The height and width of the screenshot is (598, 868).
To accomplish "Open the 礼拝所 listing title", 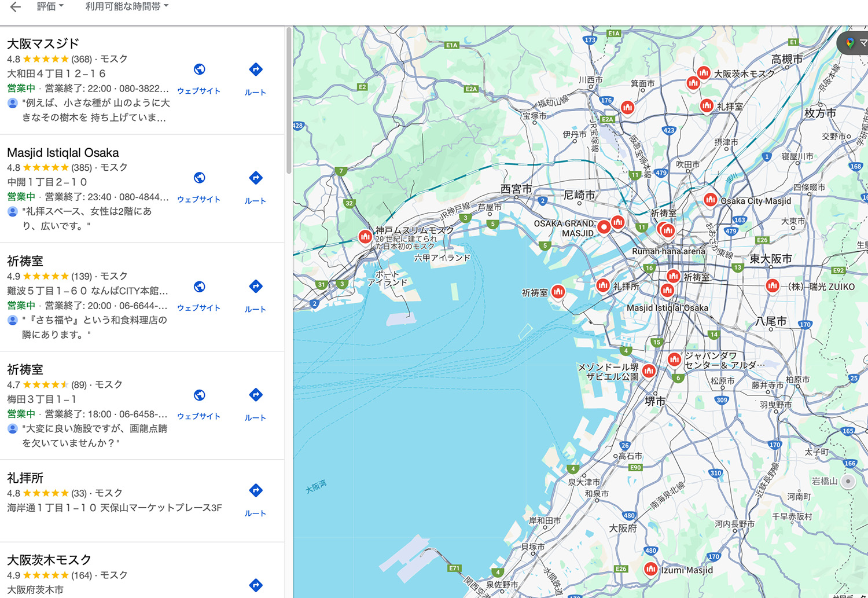I will point(25,478).
